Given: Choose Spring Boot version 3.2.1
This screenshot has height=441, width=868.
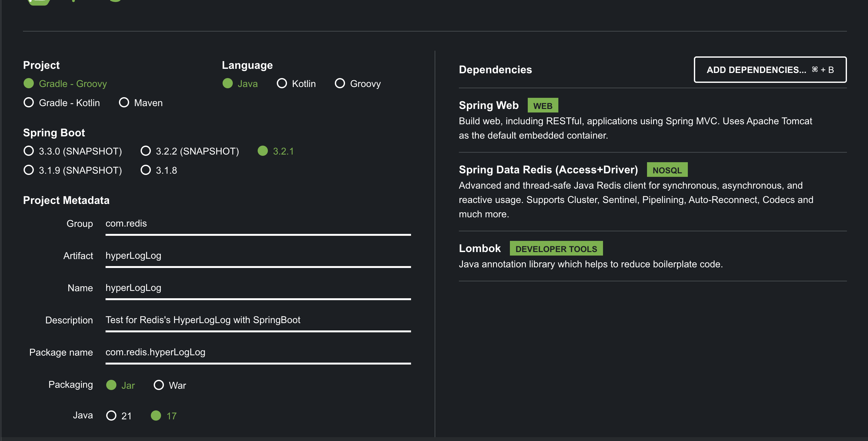Looking at the screenshot, I should point(276,151).
